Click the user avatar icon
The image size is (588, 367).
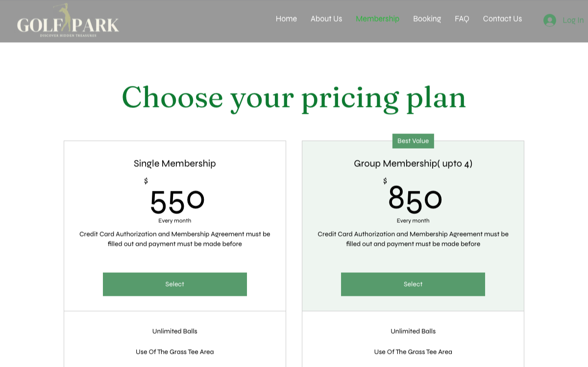550,20
